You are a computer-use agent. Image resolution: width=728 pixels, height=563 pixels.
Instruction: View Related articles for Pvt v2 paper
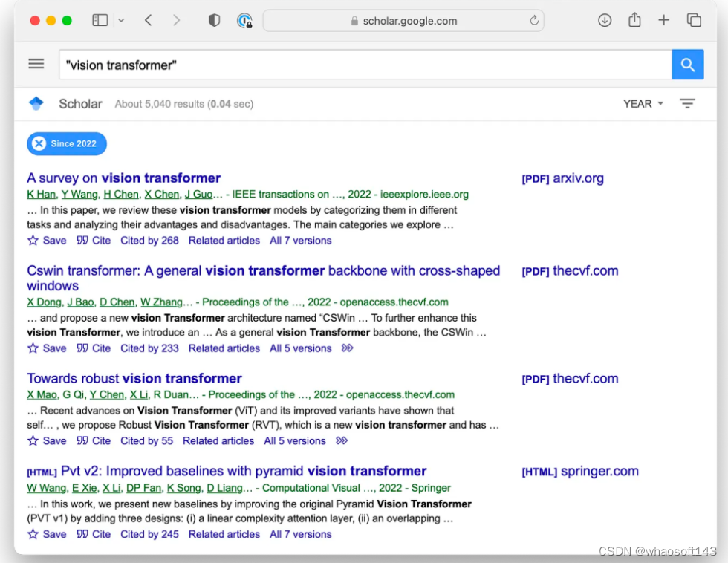[x=224, y=534]
